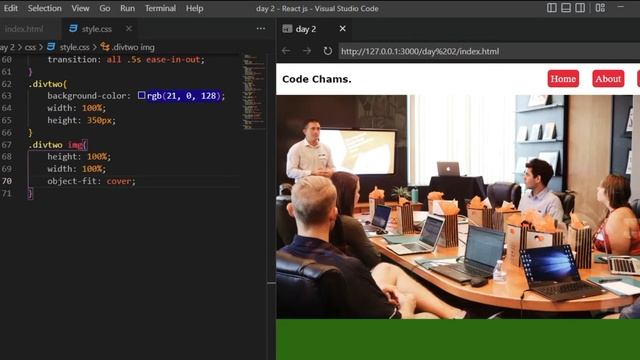Viewport: 640px width, 360px height.
Task: Toggle primary side bar layout icon
Action: (x=551, y=8)
